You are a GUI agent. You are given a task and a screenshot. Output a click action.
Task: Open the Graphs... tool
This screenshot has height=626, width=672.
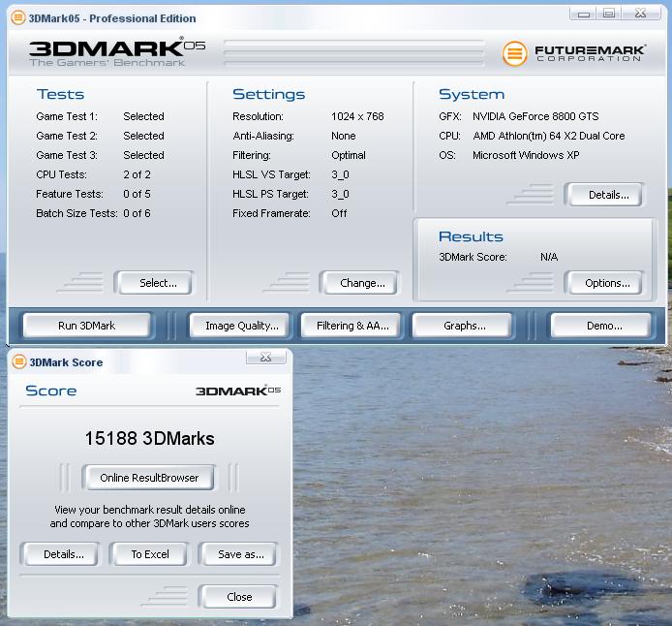point(463,326)
